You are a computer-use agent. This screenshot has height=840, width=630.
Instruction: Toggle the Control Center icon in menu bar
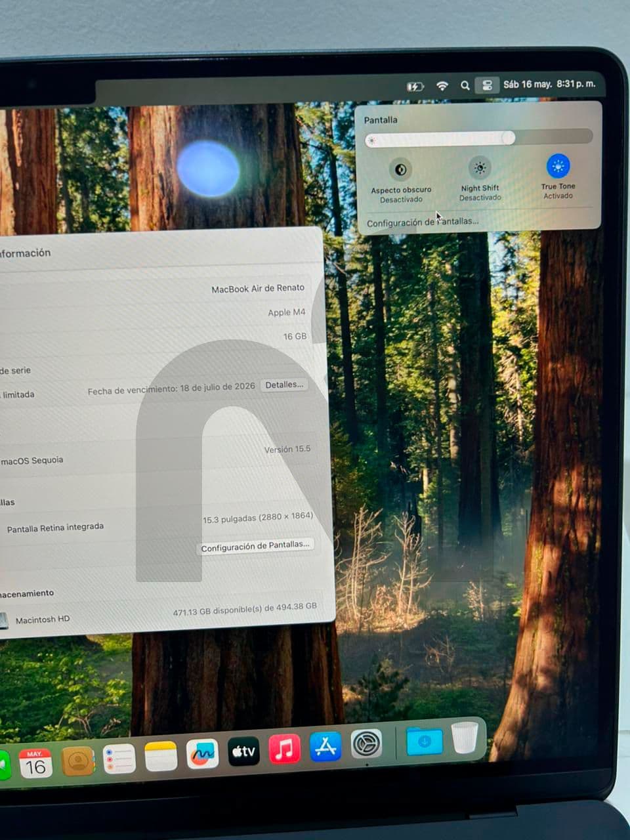click(x=487, y=85)
